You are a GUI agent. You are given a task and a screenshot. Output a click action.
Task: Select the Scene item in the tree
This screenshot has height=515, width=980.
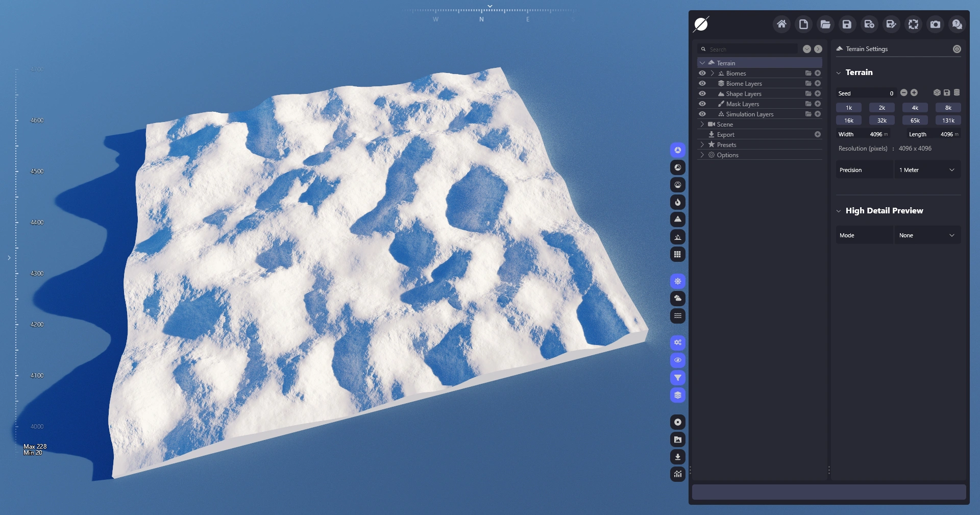coord(724,125)
